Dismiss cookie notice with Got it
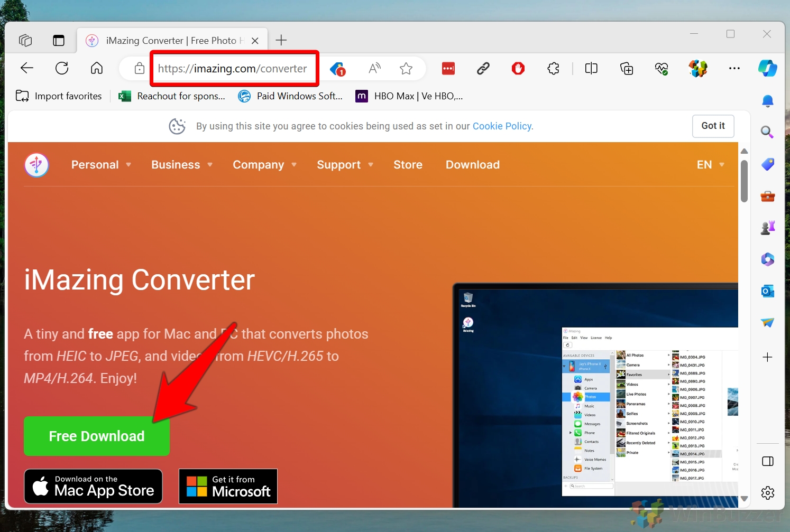This screenshot has width=790, height=532. [713, 126]
